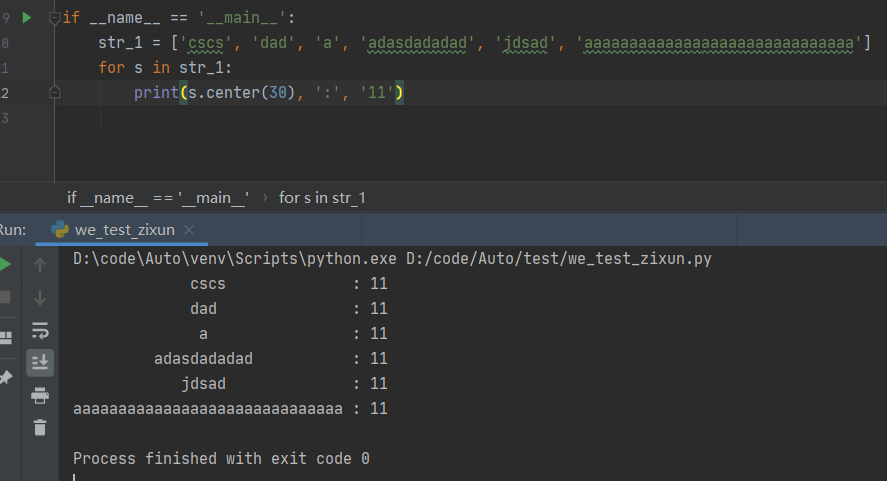Click the 'cscs' string in the list

point(206,42)
